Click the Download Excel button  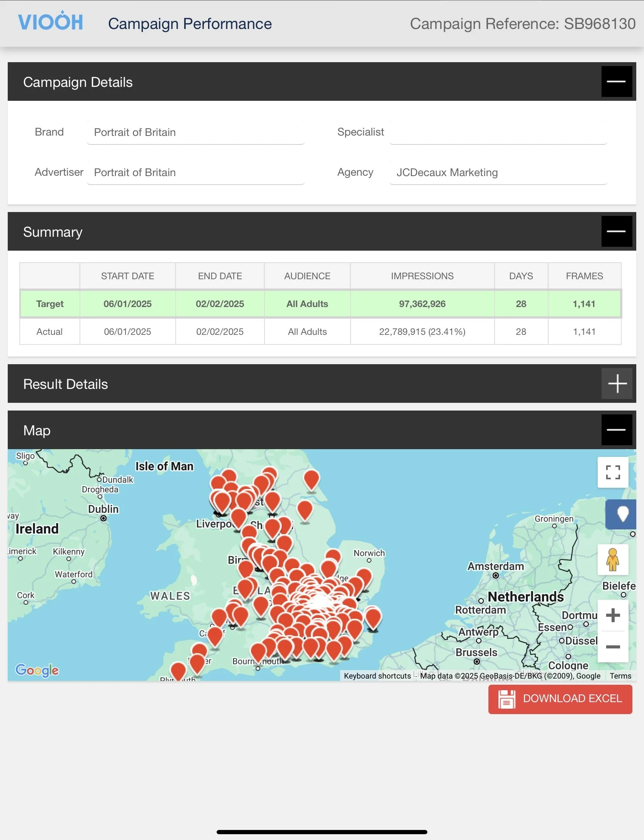560,699
